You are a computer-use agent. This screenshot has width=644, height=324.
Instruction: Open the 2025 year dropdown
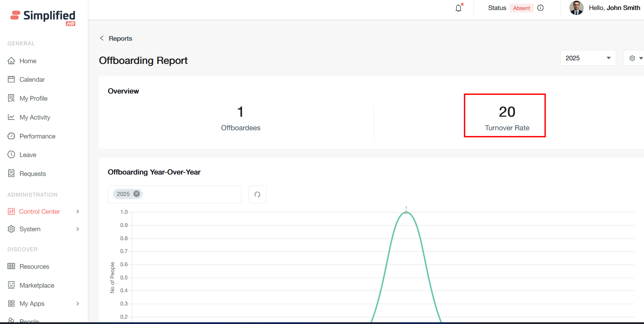[588, 58]
